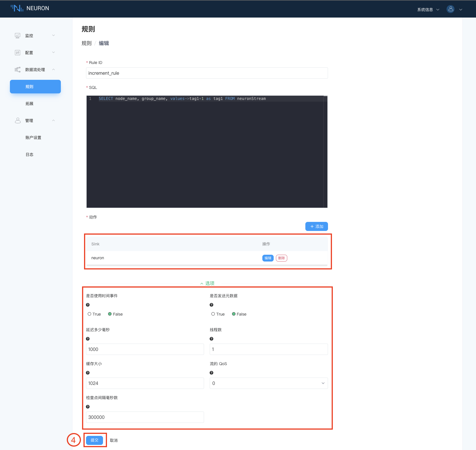This screenshot has height=450, width=476.
Task: Click the 线程数 input showing 1
Action: (269, 349)
